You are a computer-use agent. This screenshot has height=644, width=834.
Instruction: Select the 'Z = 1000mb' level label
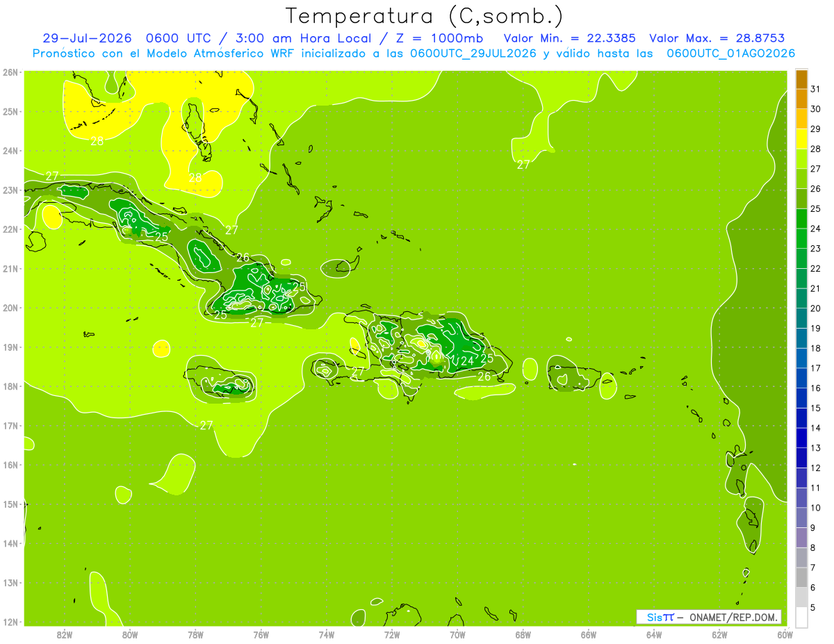[x=439, y=38]
